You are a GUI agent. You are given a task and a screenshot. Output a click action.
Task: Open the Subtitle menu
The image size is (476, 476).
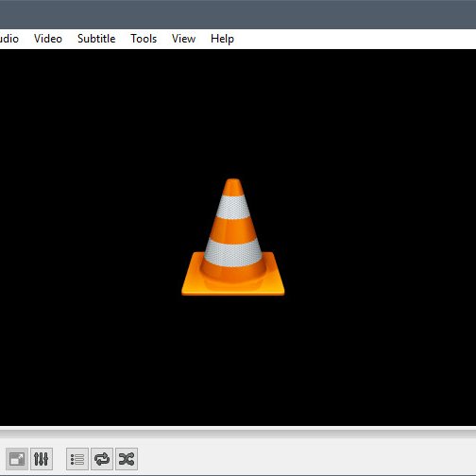tap(96, 39)
